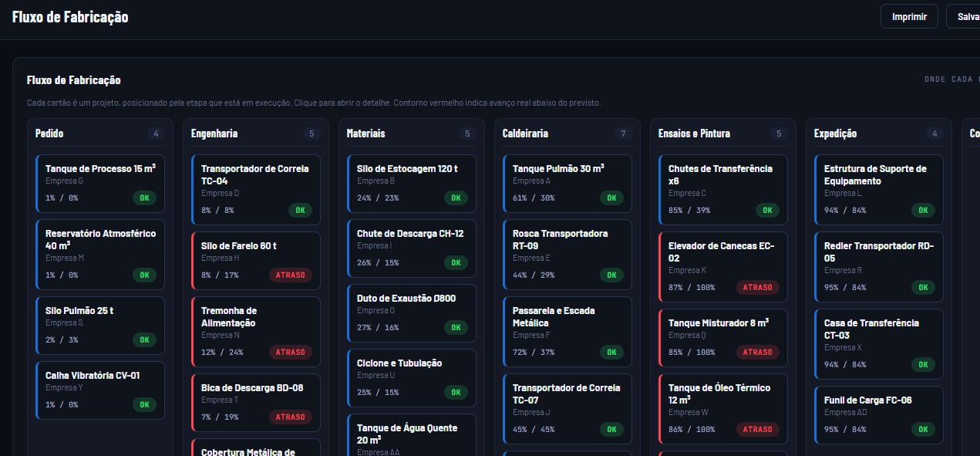Open the Casa de Transferência CT-03 card
This screenshot has width=980, height=456.
(x=879, y=344)
